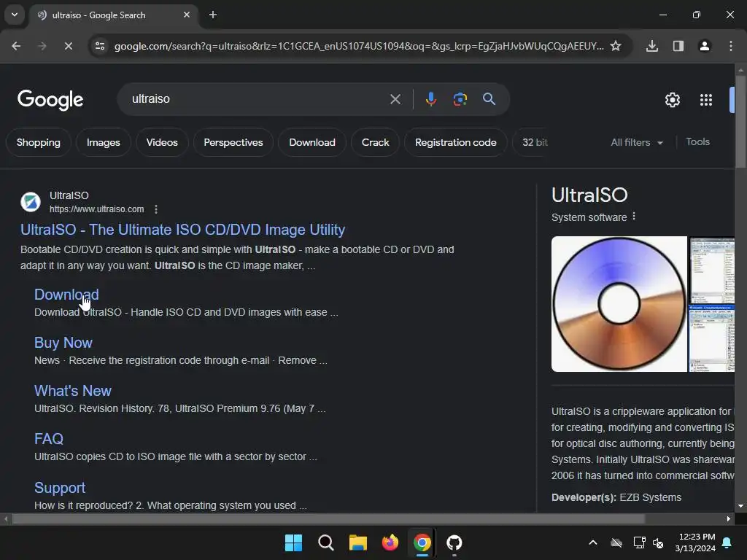Expand the All filters dropdown
Viewport: 747px width, 560px height.
[637, 142]
